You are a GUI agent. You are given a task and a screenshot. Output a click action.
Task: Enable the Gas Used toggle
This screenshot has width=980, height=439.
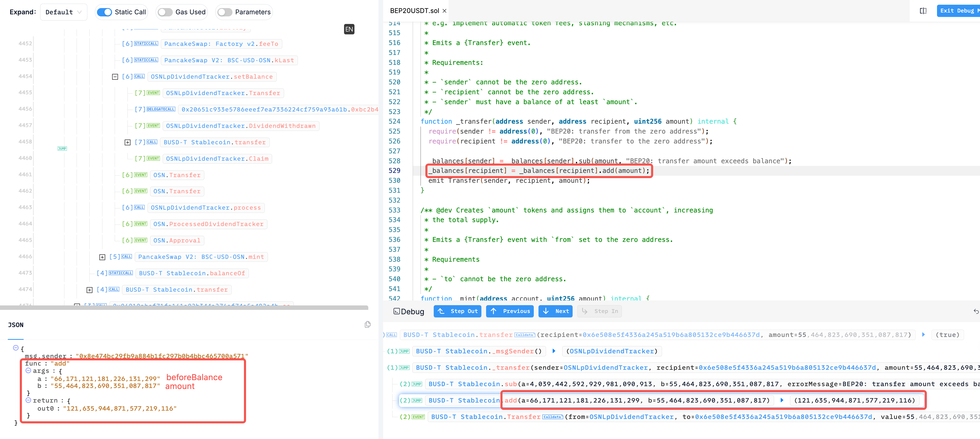(165, 12)
